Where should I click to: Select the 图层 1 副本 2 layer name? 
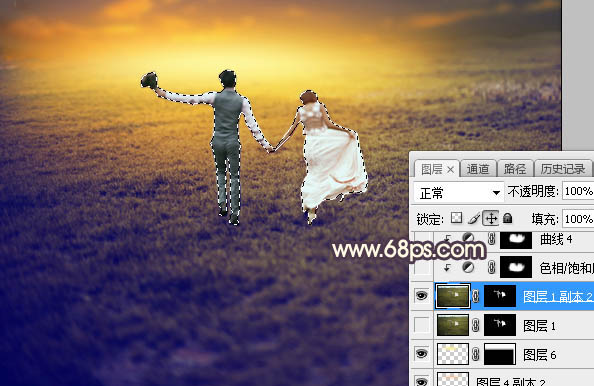click(x=558, y=297)
